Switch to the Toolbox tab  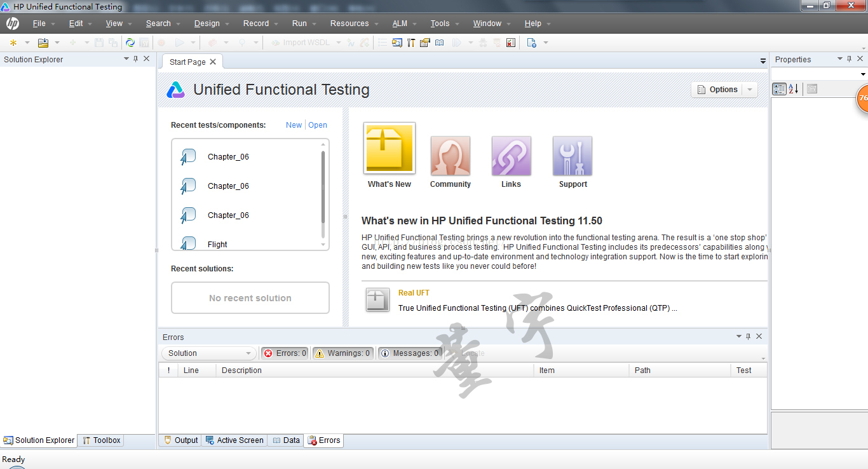click(101, 440)
